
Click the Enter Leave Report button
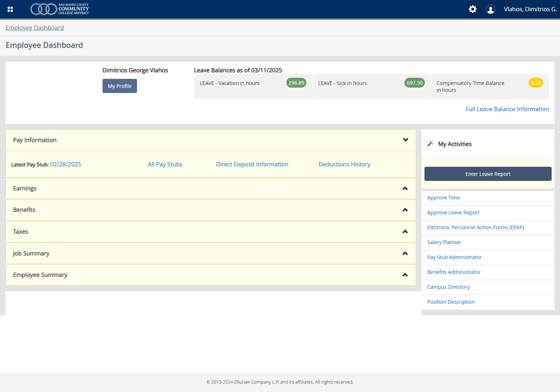coord(488,174)
